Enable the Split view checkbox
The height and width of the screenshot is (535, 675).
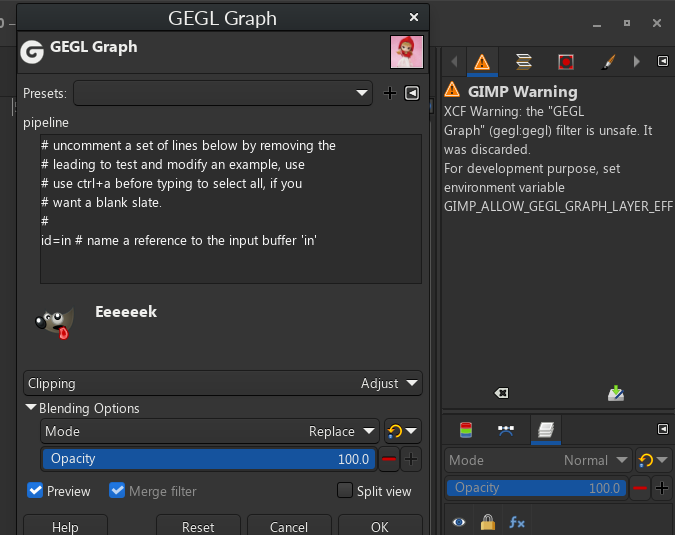(x=344, y=490)
